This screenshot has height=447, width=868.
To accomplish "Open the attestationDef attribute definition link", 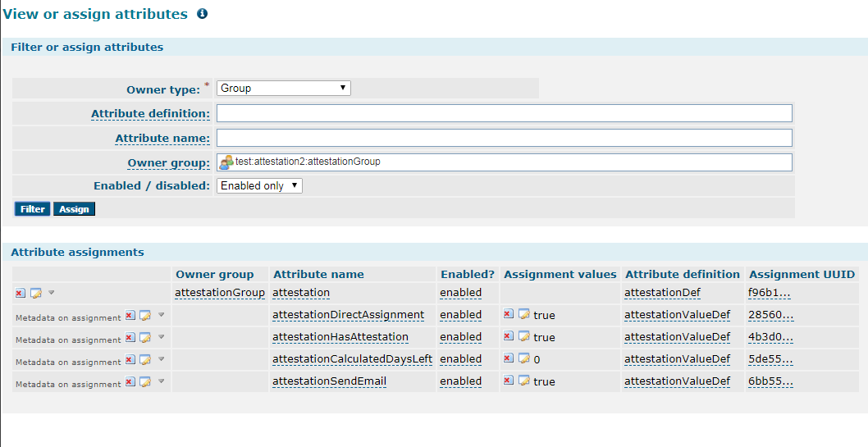I will (x=662, y=293).
